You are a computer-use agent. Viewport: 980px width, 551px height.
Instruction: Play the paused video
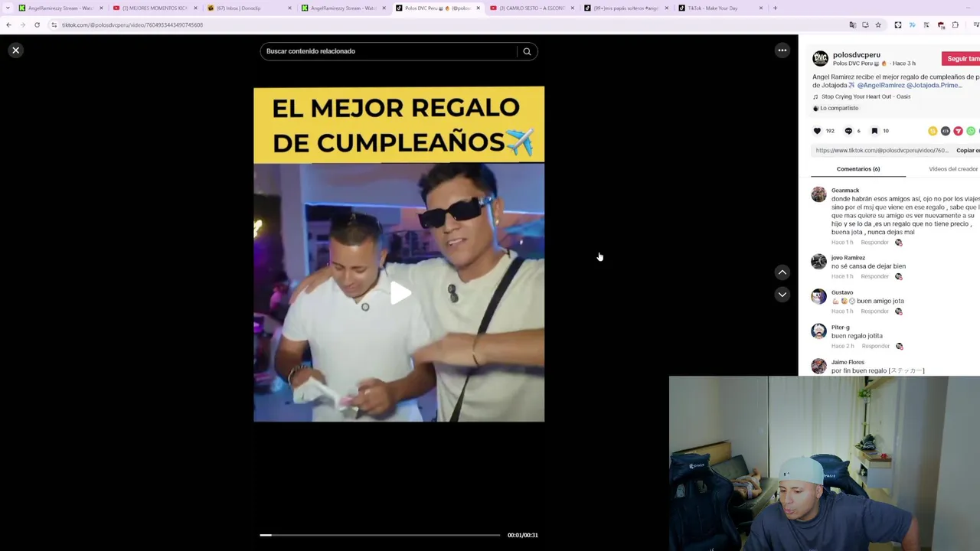(x=399, y=292)
